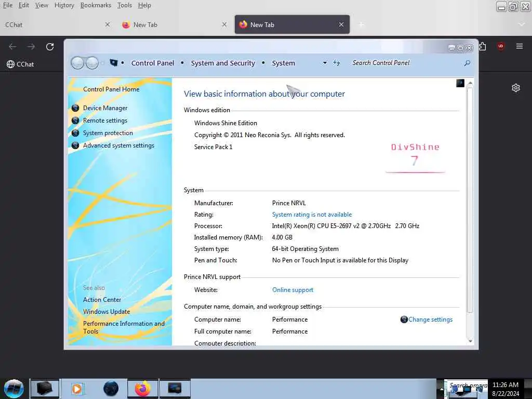Open Advanced system settings link
The width and height of the screenshot is (532, 399).
tap(119, 145)
